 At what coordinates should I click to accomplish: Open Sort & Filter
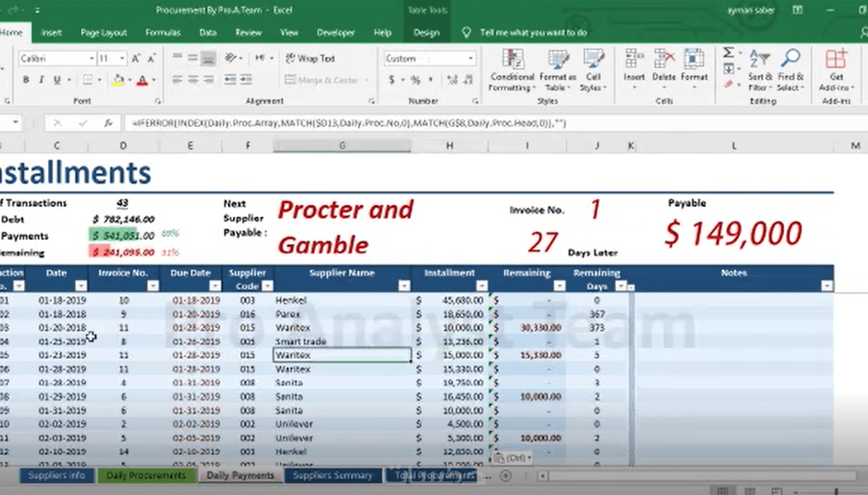[x=760, y=70]
